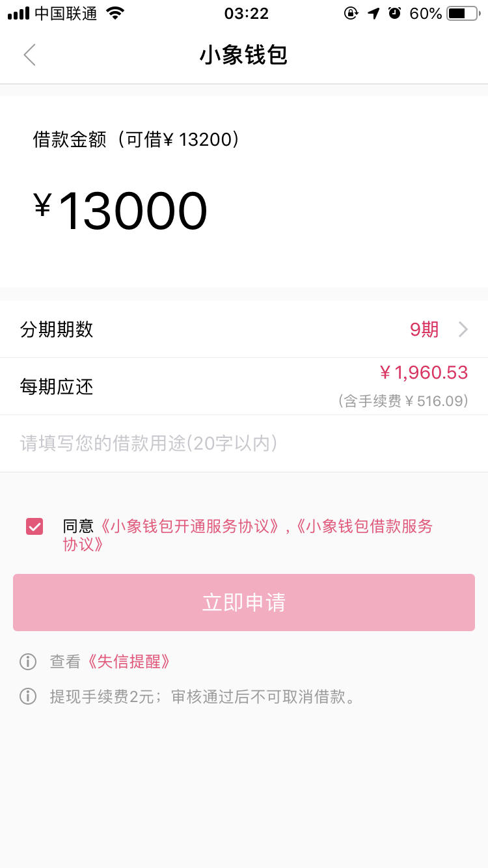Tap the location arrow status icon
488x868 pixels.
(373, 13)
